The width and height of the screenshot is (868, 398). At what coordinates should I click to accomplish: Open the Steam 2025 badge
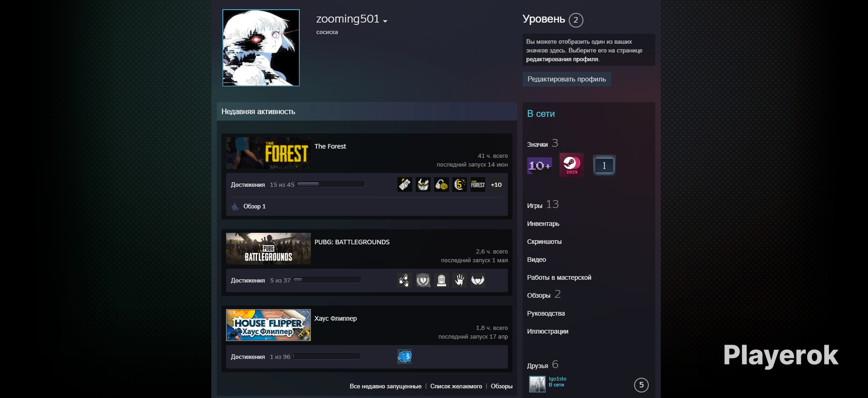pyautogui.click(x=571, y=165)
